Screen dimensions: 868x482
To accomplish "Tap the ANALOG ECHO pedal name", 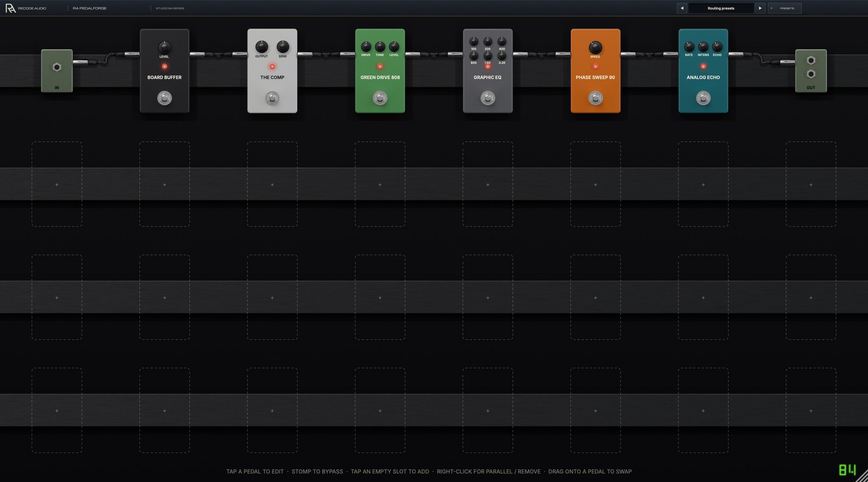I will pyautogui.click(x=703, y=78).
